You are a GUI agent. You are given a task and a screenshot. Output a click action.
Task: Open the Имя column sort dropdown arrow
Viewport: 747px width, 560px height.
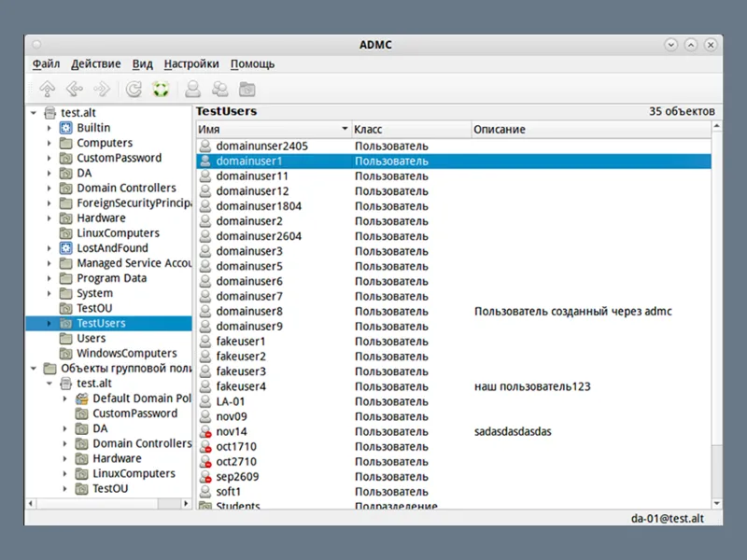point(345,129)
